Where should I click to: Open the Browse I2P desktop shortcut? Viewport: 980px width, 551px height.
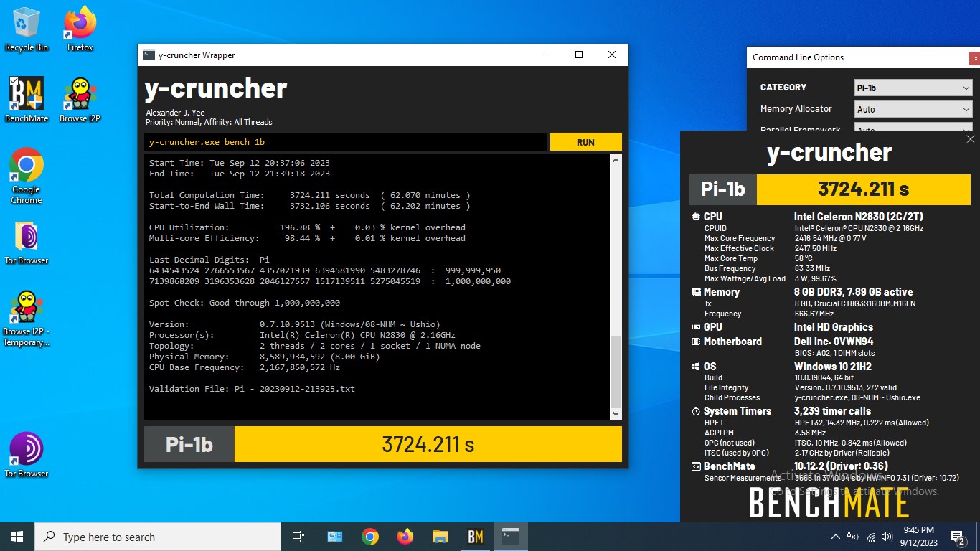pyautogui.click(x=80, y=100)
